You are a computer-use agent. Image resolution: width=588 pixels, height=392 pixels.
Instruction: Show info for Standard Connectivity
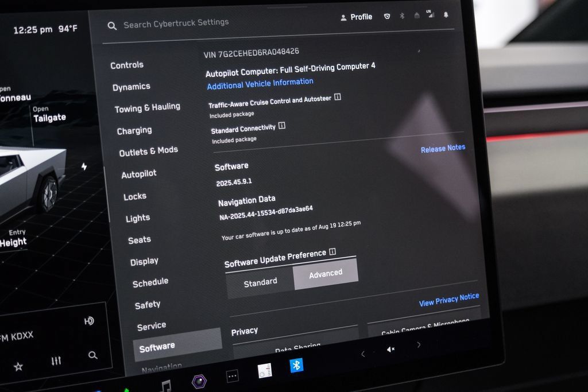(x=282, y=126)
